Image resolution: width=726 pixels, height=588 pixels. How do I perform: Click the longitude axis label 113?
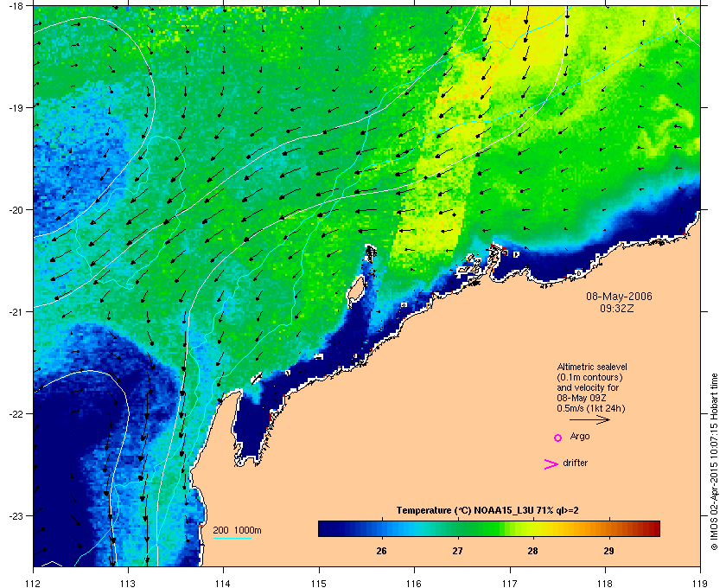[x=128, y=584]
